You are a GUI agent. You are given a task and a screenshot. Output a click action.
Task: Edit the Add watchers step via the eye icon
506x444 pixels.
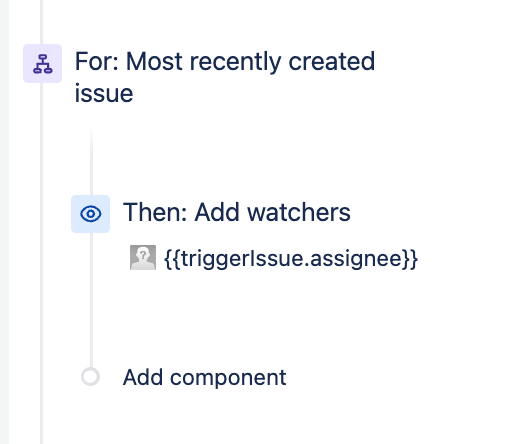point(90,214)
